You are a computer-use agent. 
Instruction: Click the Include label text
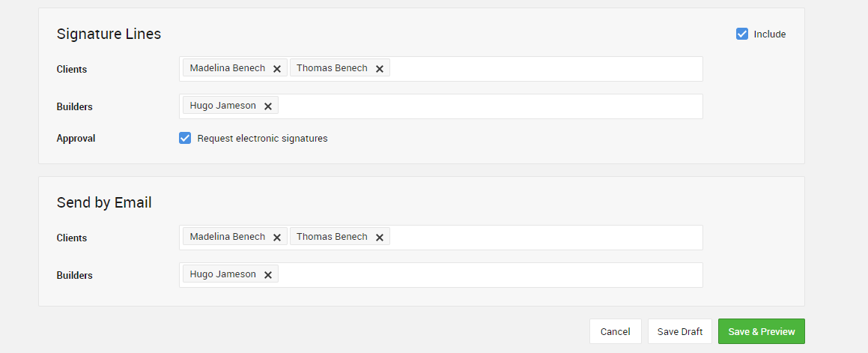tap(770, 34)
